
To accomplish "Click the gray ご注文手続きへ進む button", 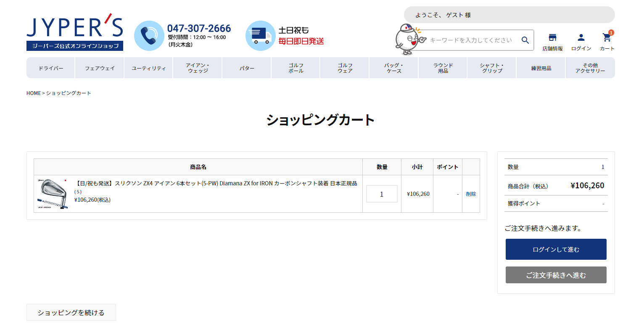I will [x=556, y=274].
